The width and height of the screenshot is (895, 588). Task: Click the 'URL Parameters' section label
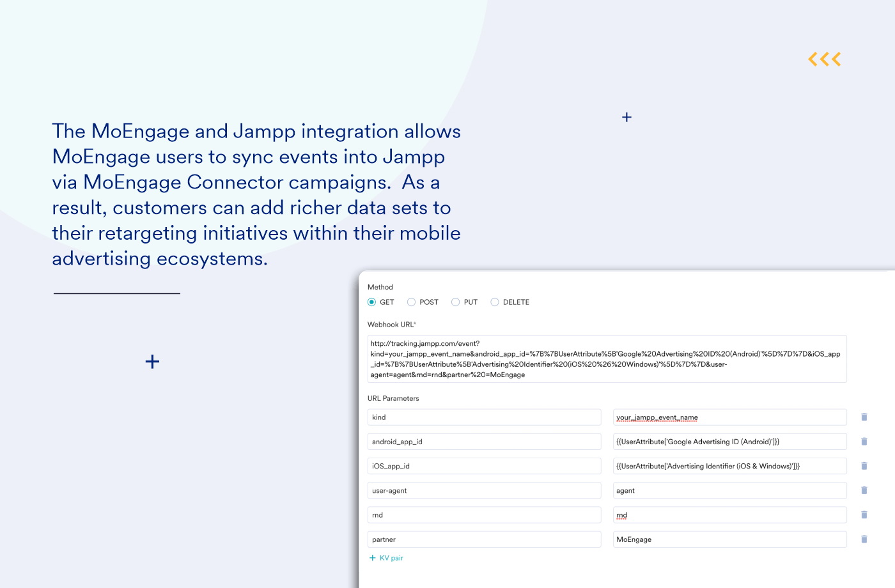(x=393, y=398)
